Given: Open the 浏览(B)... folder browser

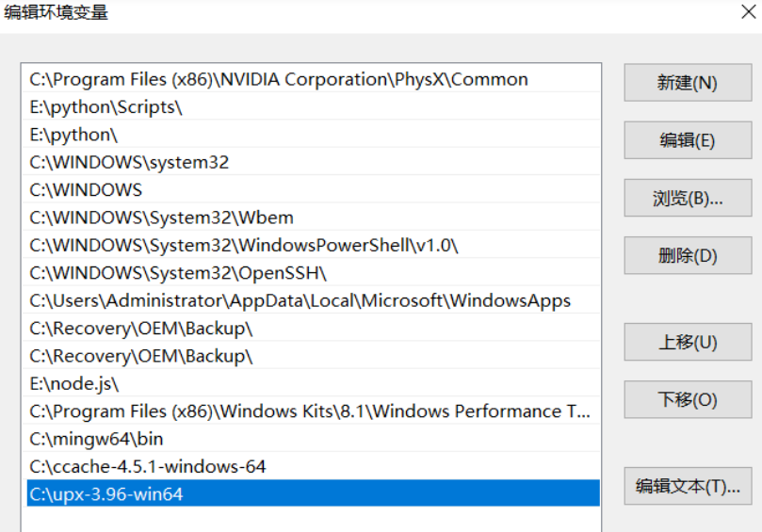Looking at the screenshot, I should [x=688, y=199].
